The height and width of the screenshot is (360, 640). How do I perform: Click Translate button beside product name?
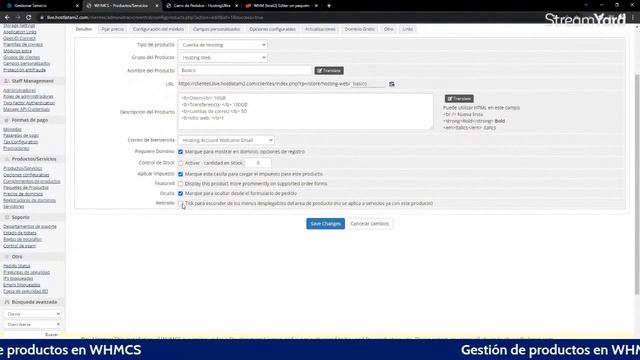point(329,71)
